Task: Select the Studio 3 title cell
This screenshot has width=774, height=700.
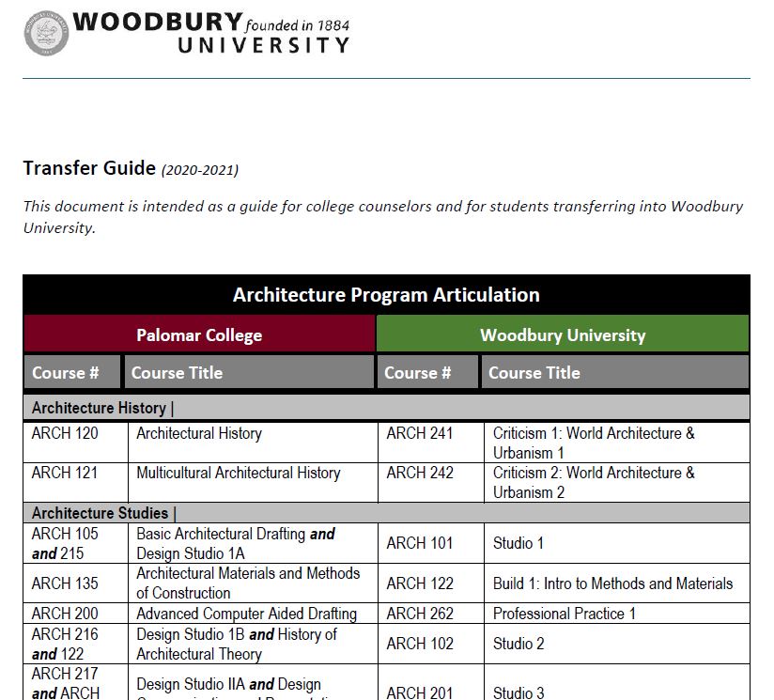Action: point(617,684)
